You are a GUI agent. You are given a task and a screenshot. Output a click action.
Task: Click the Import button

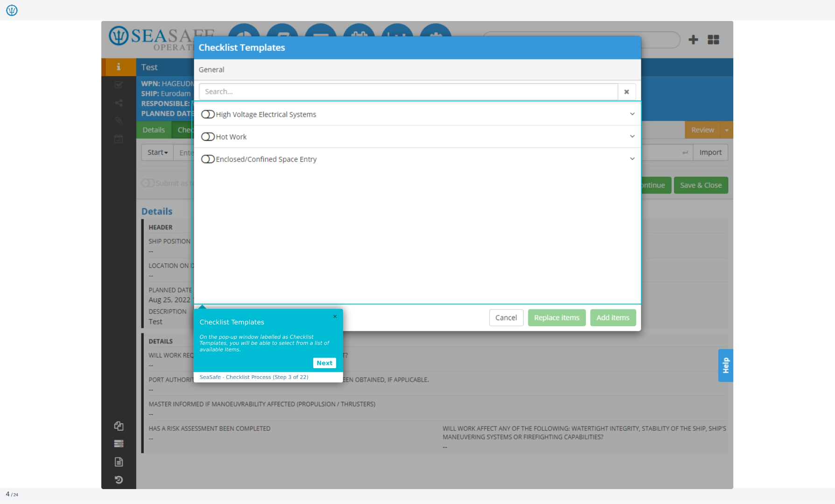point(710,153)
